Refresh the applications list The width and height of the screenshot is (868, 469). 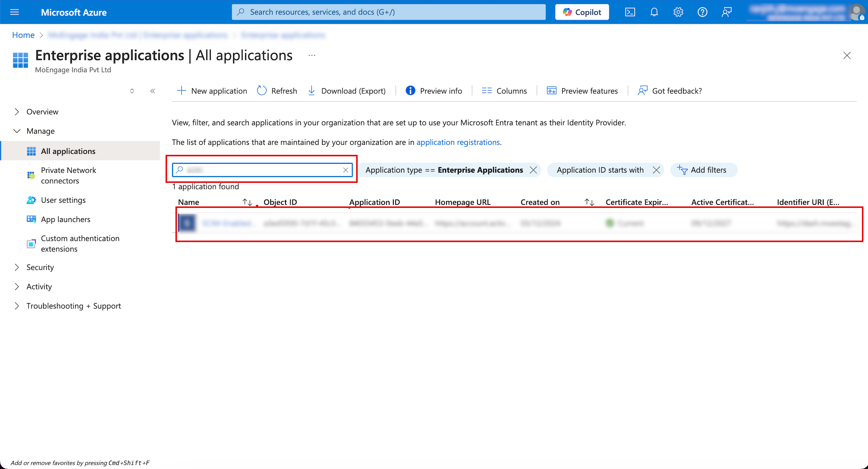pyautogui.click(x=277, y=91)
